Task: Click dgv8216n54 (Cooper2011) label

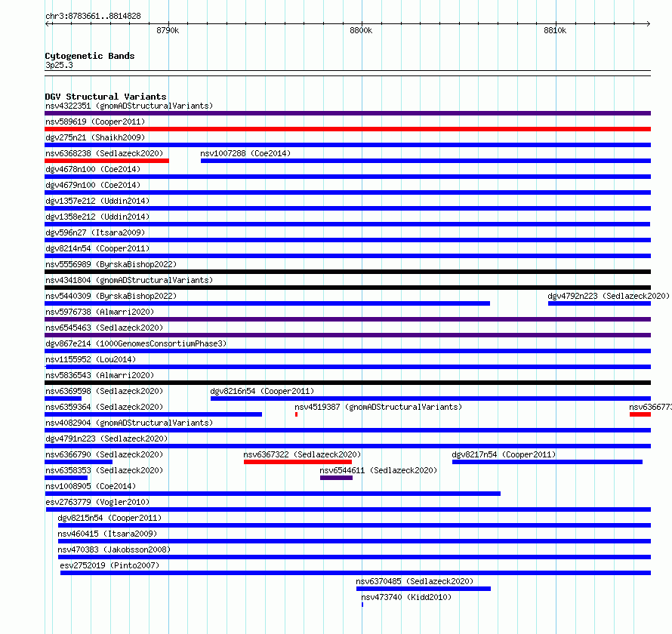Action: tap(262, 391)
